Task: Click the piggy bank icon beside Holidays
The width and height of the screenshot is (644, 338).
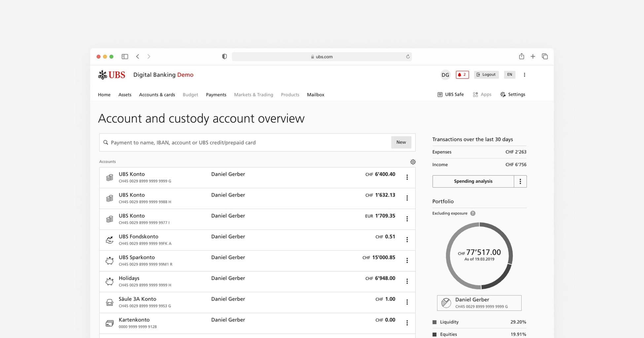Action: click(x=110, y=281)
